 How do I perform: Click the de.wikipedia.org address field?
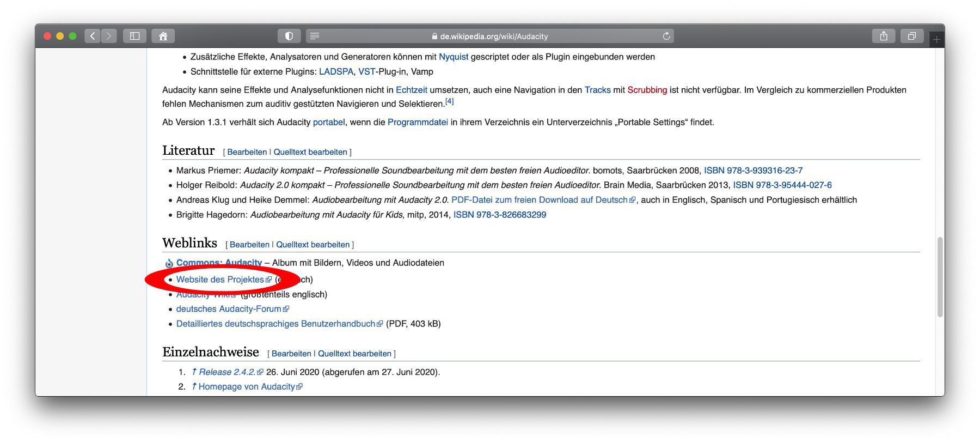[x=493, y=37]
